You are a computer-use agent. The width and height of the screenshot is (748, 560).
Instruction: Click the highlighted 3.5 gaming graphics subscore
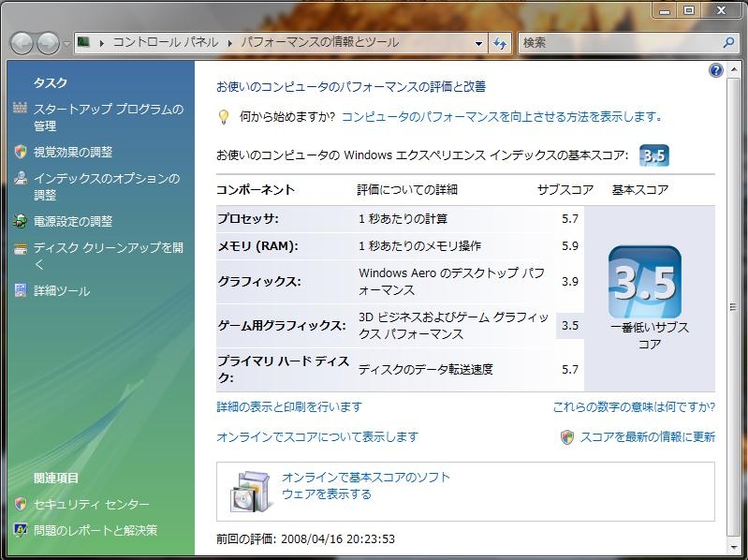tap(569, 325)
